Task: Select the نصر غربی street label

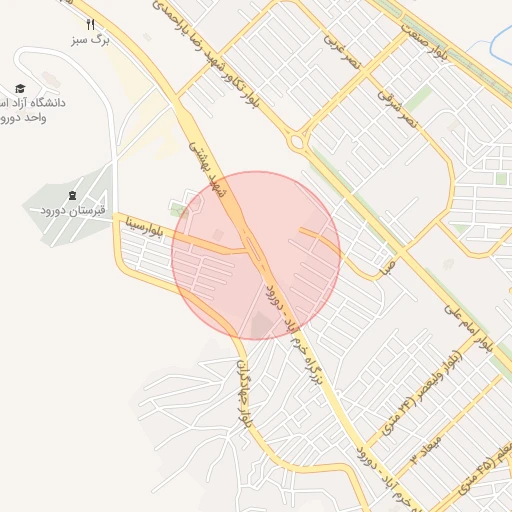Action: tap(342, 51)
